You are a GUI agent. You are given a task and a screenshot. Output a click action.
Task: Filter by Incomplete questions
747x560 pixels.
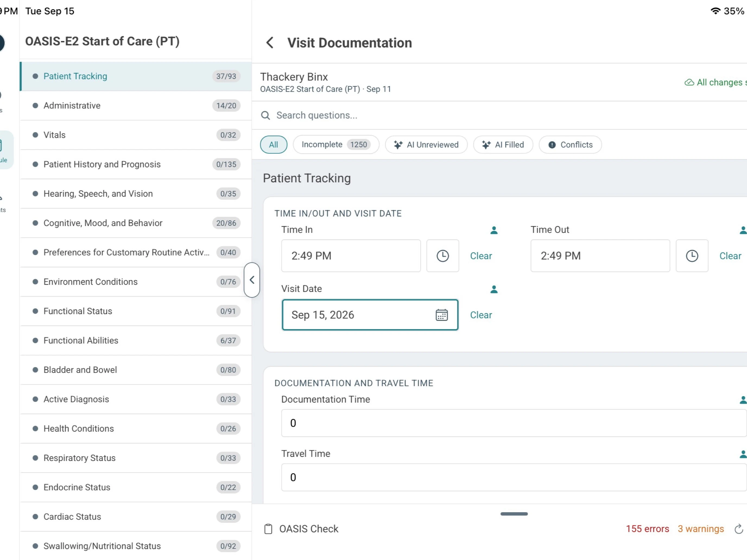(336, 145)
